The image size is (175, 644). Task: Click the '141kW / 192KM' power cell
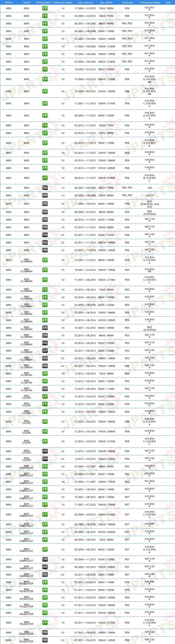107,91
